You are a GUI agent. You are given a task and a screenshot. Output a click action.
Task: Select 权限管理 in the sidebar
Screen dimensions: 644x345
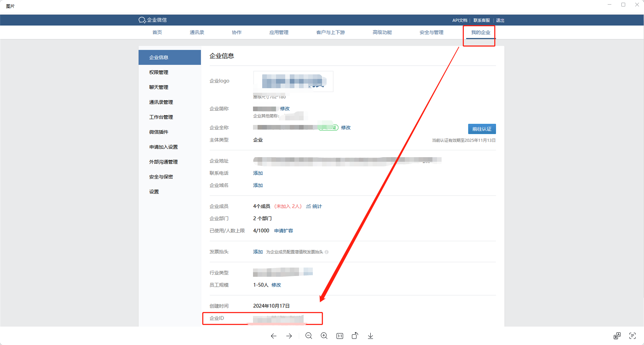159,72
